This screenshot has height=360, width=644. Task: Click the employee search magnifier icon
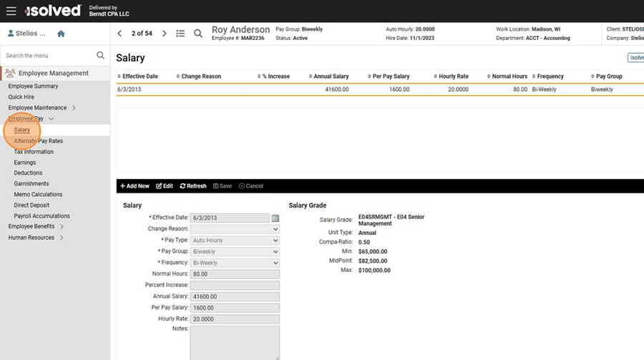(198, 34)
